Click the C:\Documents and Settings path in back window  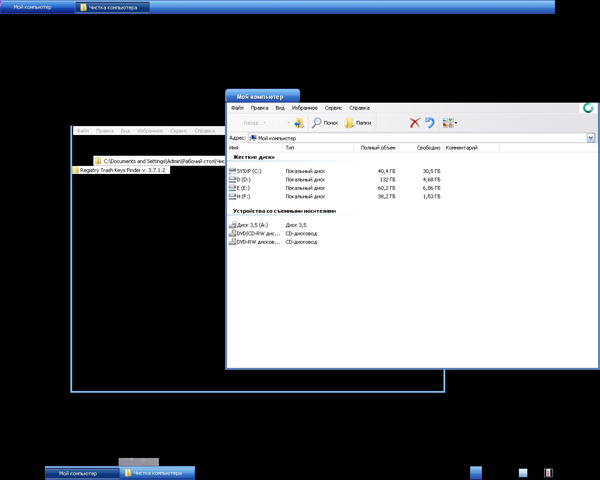(x=160, y=161)
